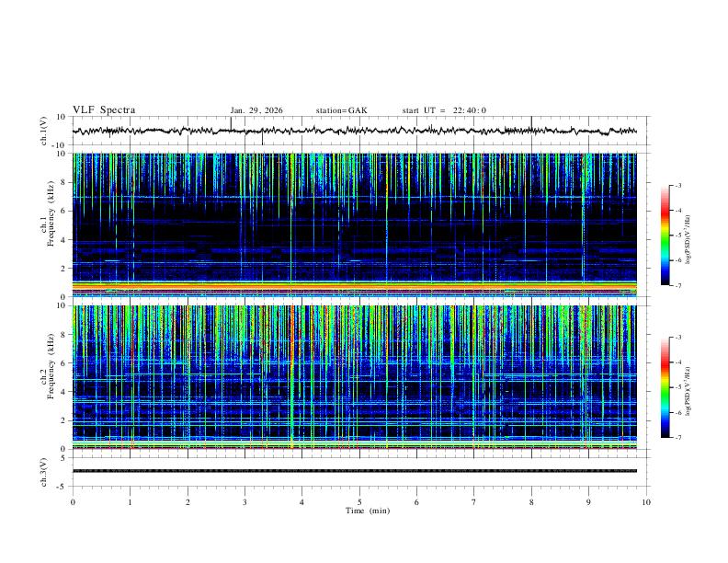Click the bright low-frequency band in ch.1 spectrogram

point(355,287)
